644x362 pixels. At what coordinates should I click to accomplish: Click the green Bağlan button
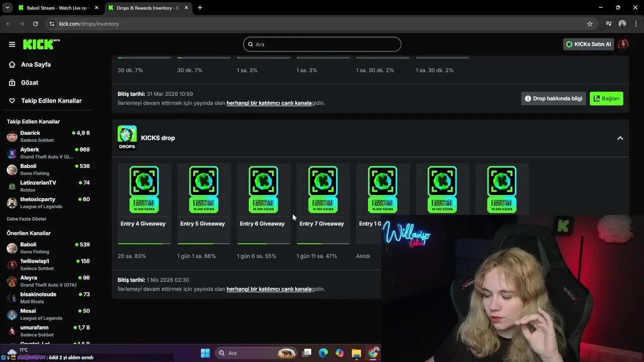tap(606, 99)
